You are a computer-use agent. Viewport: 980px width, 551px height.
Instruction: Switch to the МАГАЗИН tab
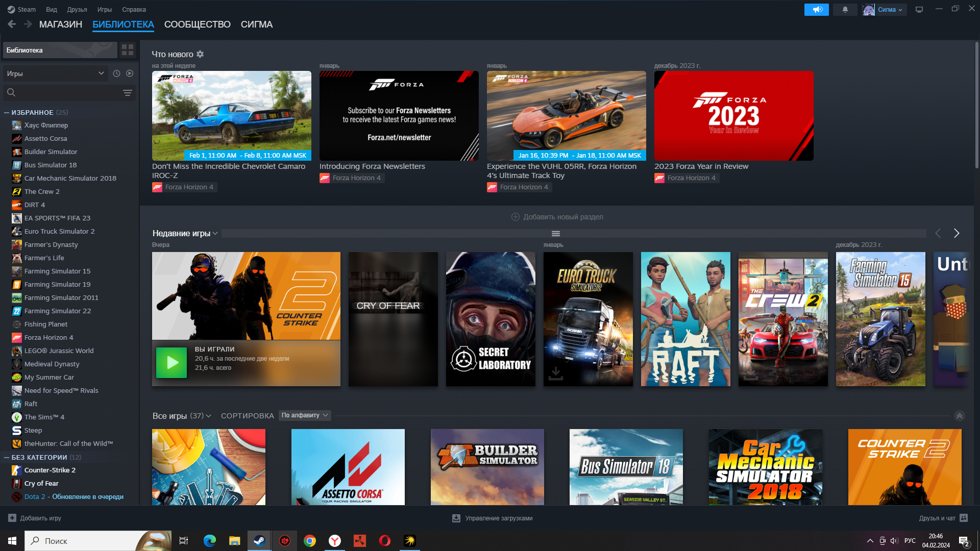[x=61, y=24]
